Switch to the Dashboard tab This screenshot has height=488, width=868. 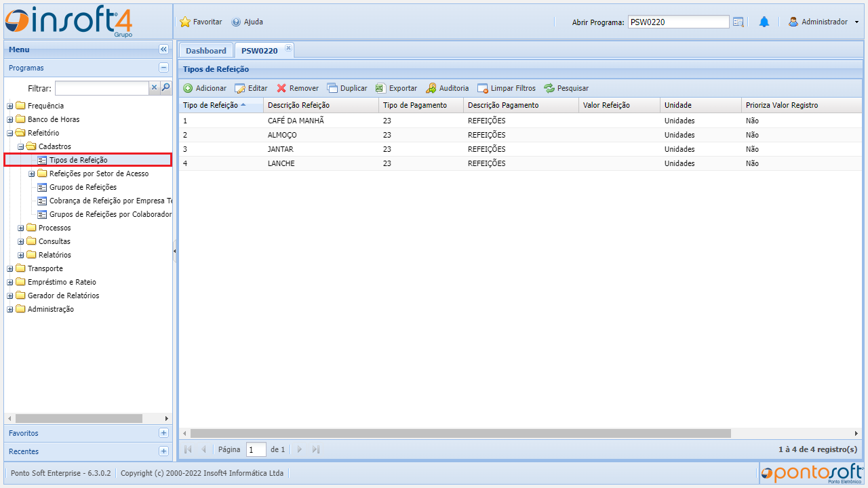coord(206,51)
